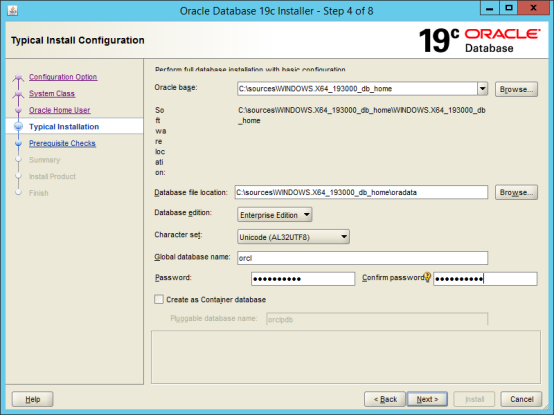The image size is (554, 416).
Task: Browse for the Oracle base folder
Action: tap(516, 89)
